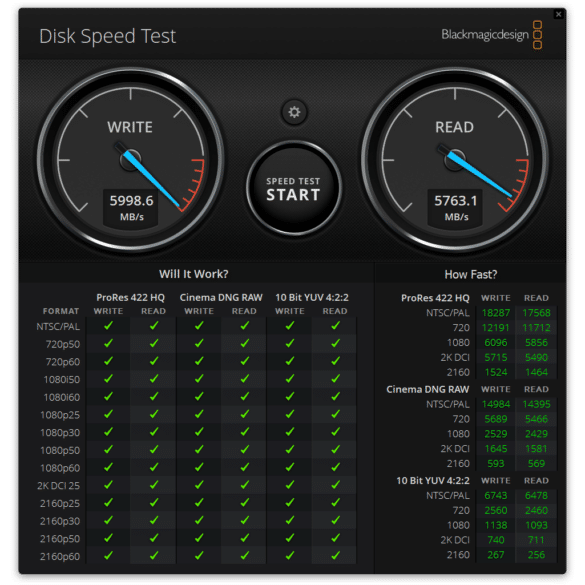This screenshot has width=585, height=585.
Task: Click the FORMAT column header
Action: coord(61,311)
